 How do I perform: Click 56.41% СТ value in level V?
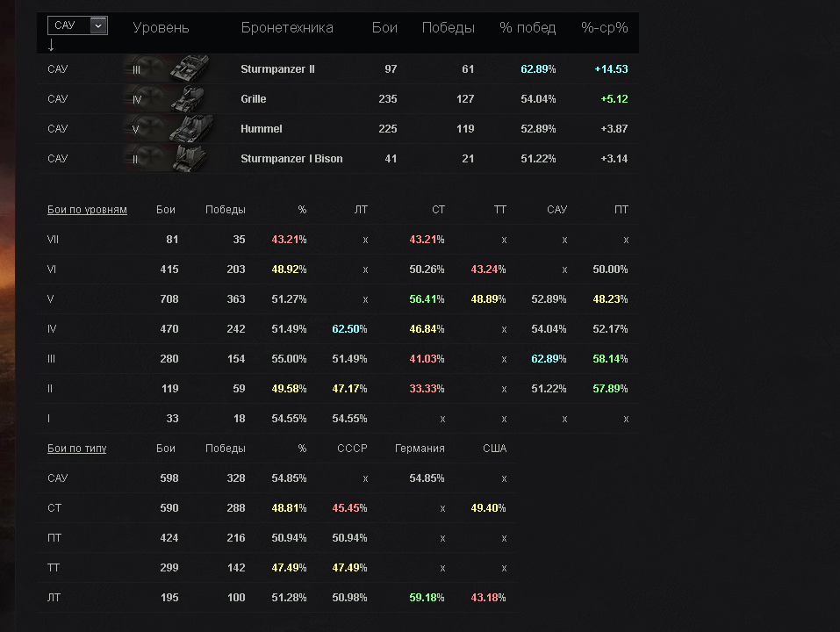pos(427,299)
